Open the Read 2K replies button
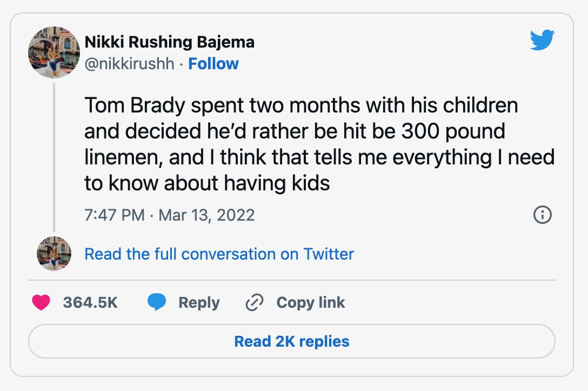588x391 pixels. 292,341
